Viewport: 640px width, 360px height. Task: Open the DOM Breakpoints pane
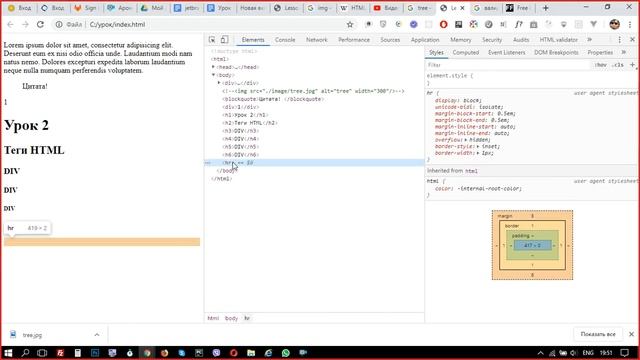556,52
